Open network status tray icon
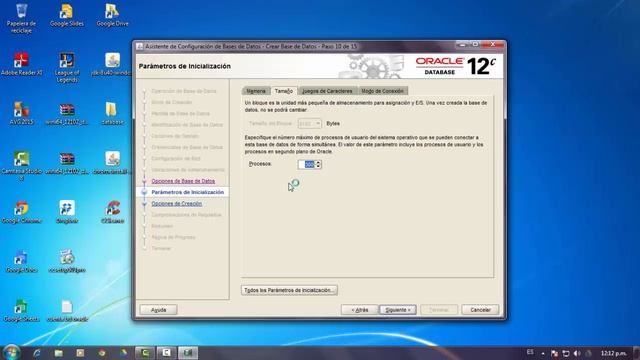The width and height of the screenshot is (640, 360). click(x=566, y=353)
